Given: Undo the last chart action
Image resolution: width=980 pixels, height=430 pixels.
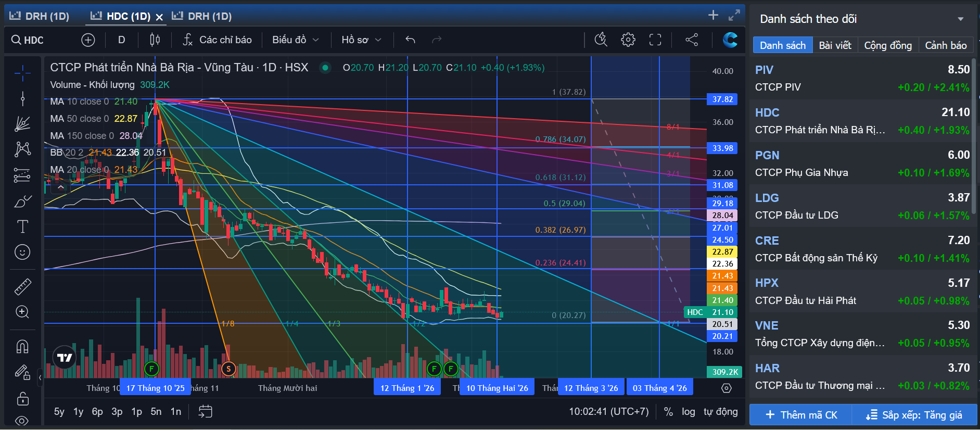Looking at the screenshot, I should click(410, 40).
